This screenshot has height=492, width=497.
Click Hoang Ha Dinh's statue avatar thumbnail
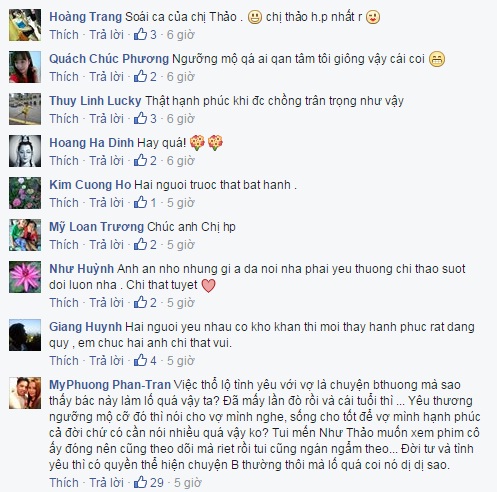pyautogui.click(x=25, y=151)
